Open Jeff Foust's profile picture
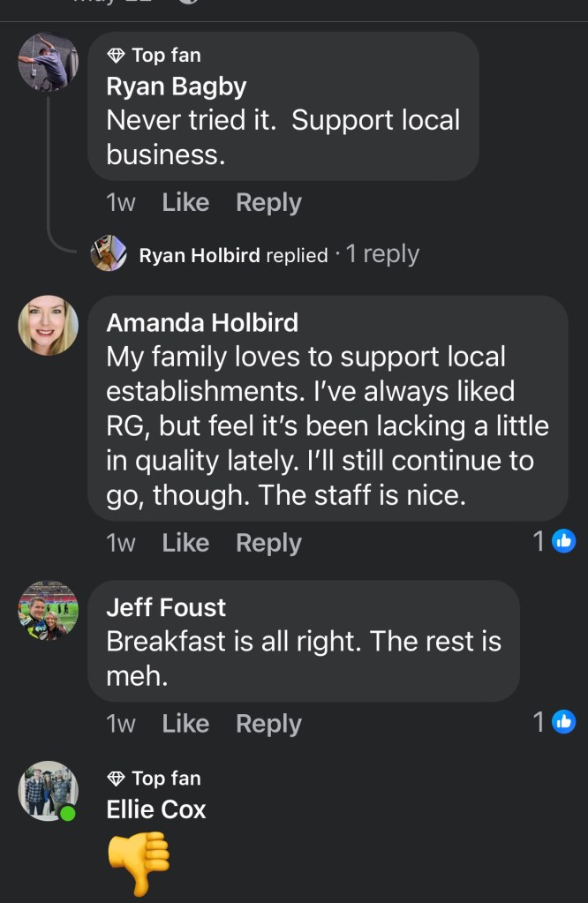This screenshot has height=903, width=588. click(x=49, y=611)
